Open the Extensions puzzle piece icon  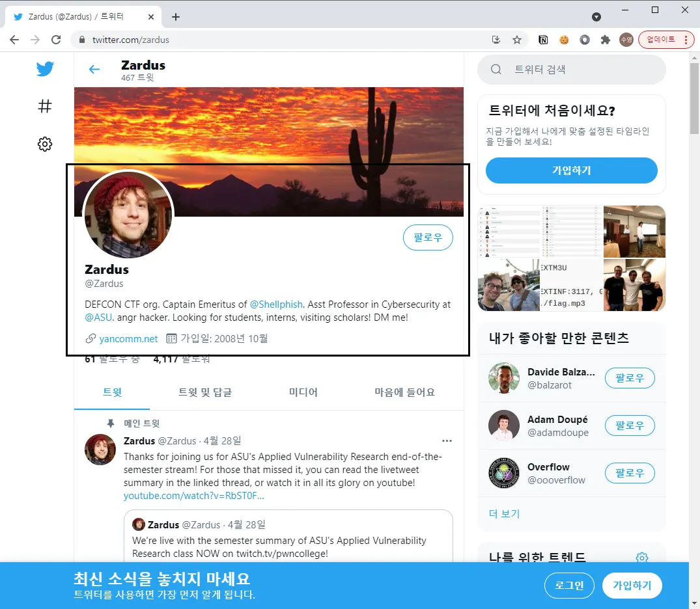coord(605,40)
